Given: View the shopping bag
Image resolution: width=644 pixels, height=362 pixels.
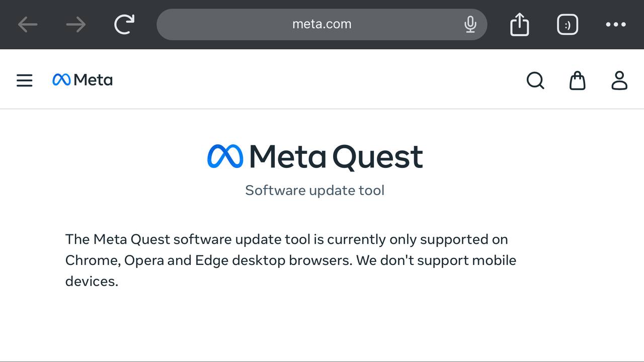Looking at the screenshot, I should pyautogui.click(x=578, y=80).
